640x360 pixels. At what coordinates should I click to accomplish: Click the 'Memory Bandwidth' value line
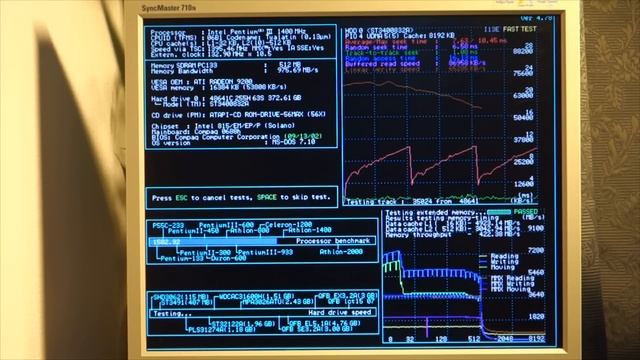click(x=234, y=71)
